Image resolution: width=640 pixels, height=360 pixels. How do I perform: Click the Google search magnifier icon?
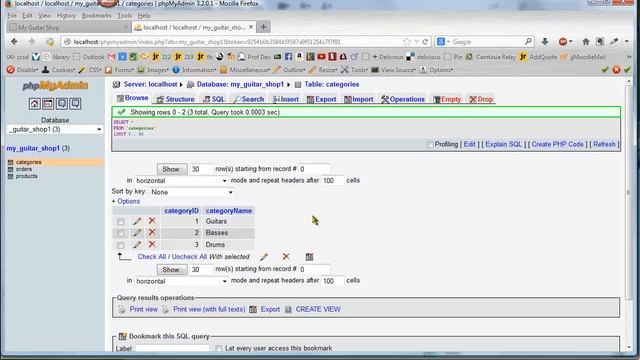point(528,41)
